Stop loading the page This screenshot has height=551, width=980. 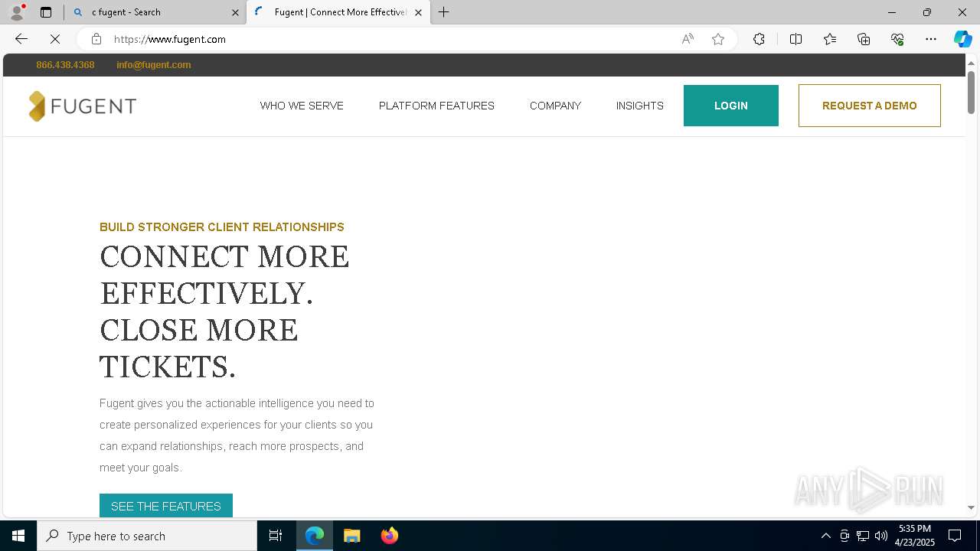[55, 39]
